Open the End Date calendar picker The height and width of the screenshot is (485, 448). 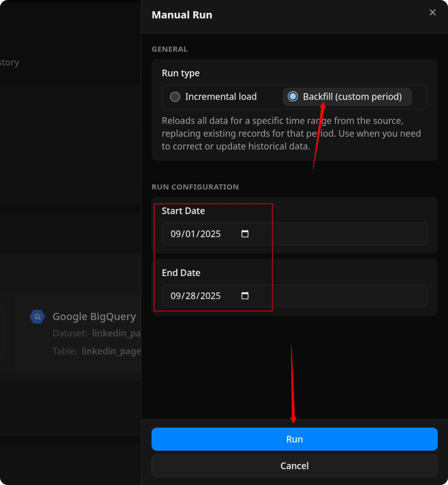tap(245, 295)
